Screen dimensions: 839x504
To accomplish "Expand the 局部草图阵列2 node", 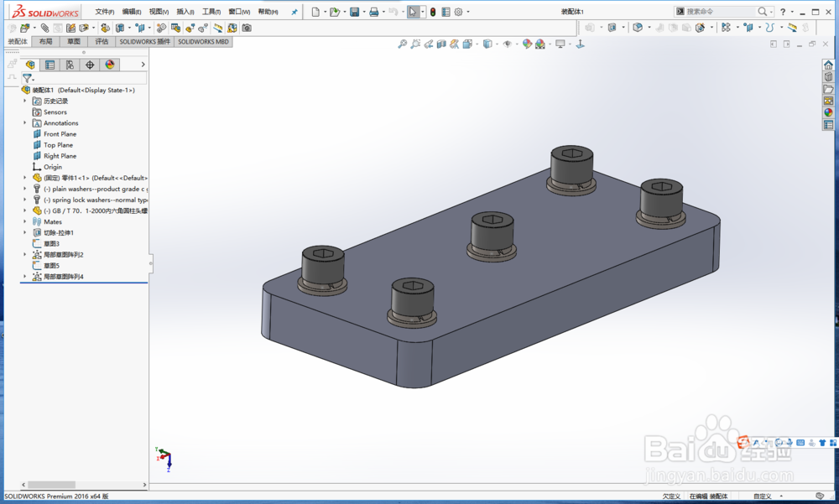I will click(24, 254).
